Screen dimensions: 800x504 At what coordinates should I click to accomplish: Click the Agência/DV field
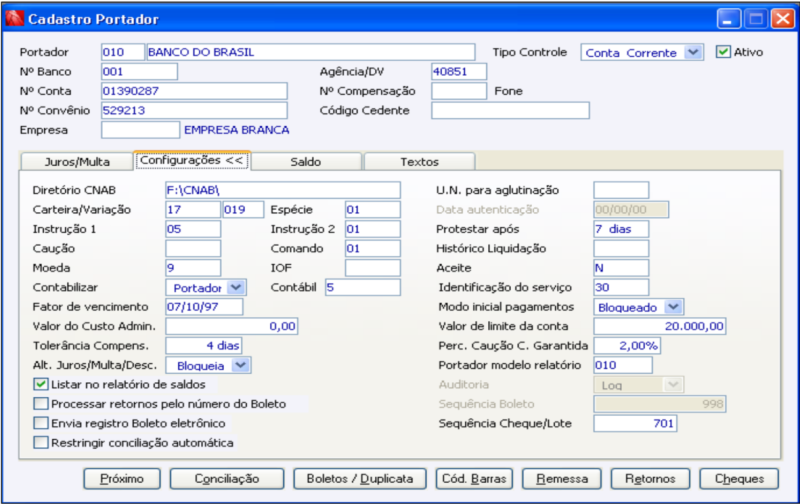(x=459, y=71)
